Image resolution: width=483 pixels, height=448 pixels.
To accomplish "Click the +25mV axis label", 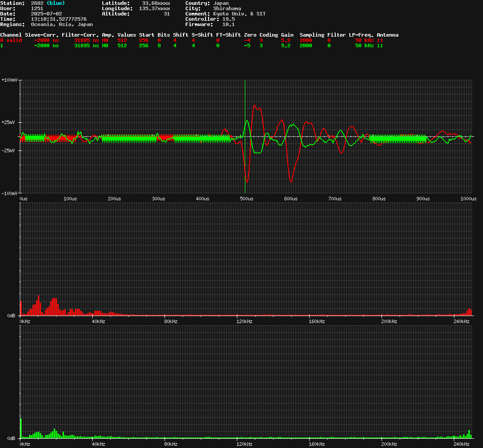I will pyautogui.click(x=9, y=122).
